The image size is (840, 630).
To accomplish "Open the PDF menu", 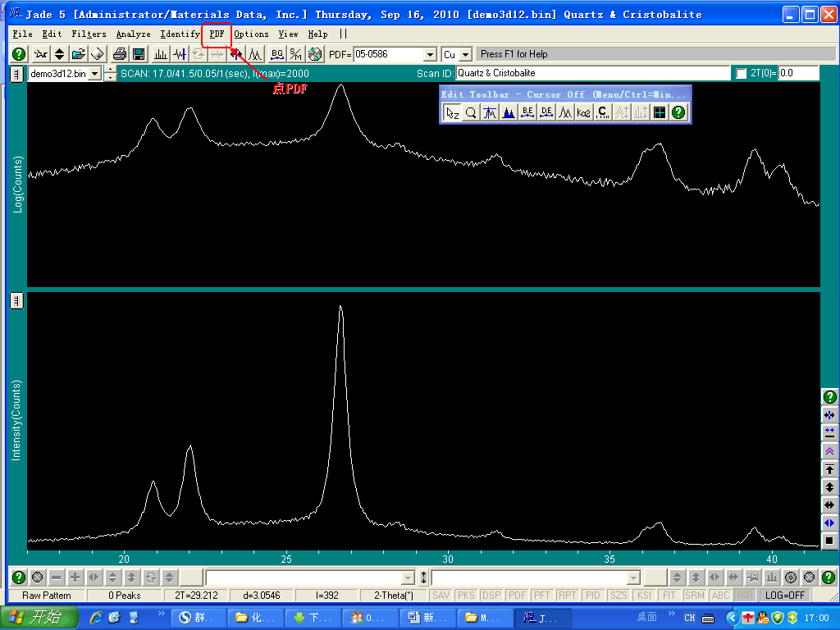I will tap(217, 34).
